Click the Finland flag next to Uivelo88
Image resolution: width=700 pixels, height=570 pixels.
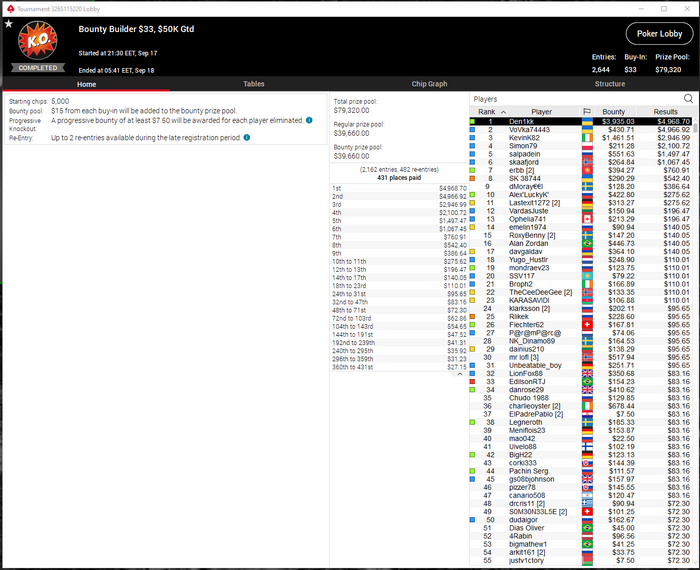[x=587, y=446]
